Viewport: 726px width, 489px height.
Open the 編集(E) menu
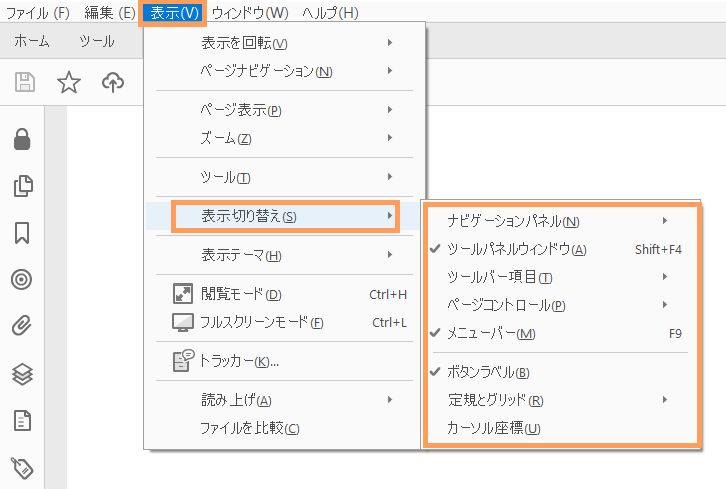tap(110, 13)
